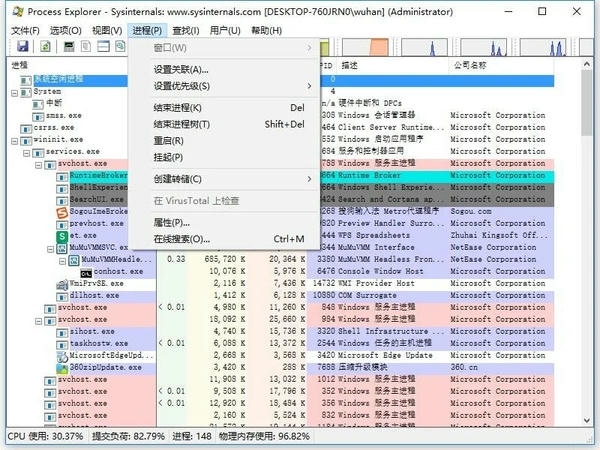
Task: Select the WmiPrvSE.exe process row
Action: [x=281, y=284]
